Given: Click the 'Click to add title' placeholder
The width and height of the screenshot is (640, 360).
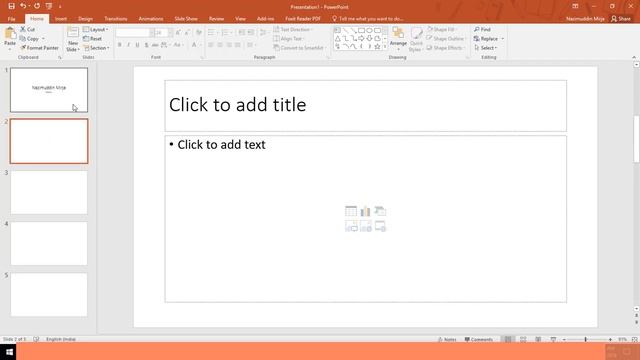Looking at the screenshot, I should 365,106.
